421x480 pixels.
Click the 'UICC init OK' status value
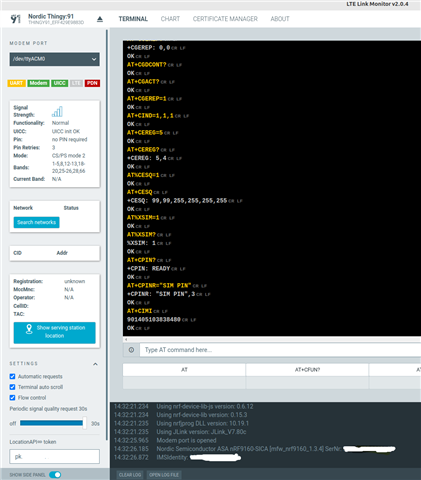(66, 131)
